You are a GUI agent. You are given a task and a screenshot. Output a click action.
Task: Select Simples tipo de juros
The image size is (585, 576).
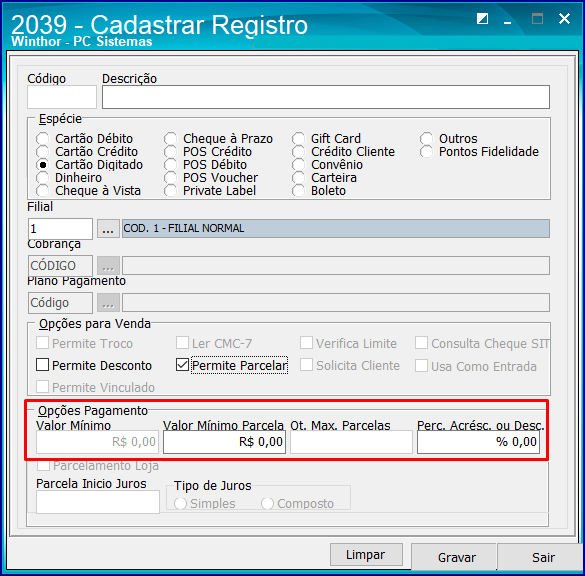(x=181, y=504)
